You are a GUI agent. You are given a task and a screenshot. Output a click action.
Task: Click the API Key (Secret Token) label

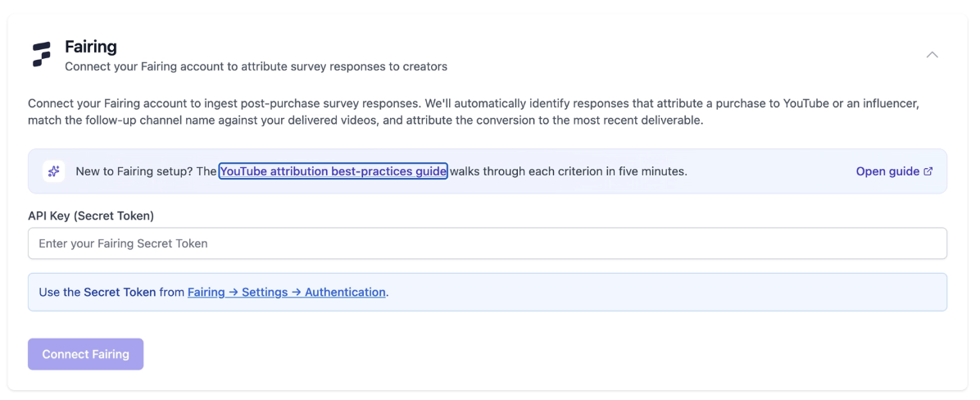pos(91,216)
